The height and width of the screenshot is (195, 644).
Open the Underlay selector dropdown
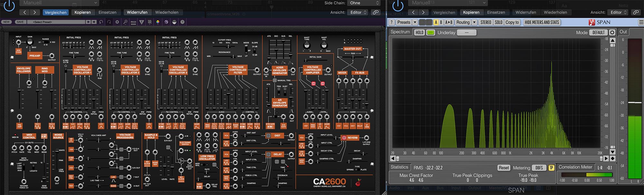tap(467, 33)
